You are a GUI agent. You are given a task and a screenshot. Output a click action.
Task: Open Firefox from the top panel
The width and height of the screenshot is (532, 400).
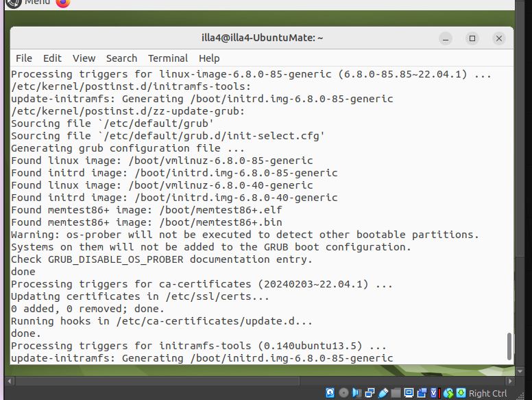(63, 3)
